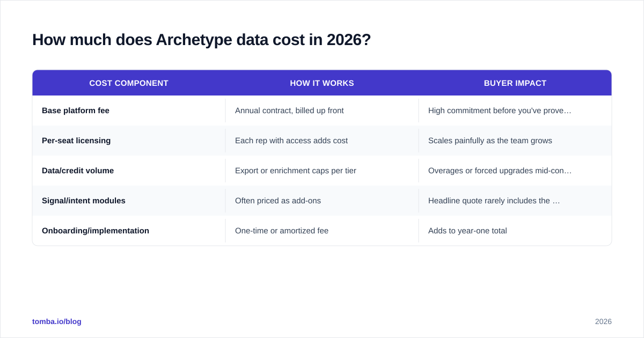The height and width of the screenshot is (338, 644).
Task: Click 'Often priced as add-ons'
Action: [x=278, y=201]
